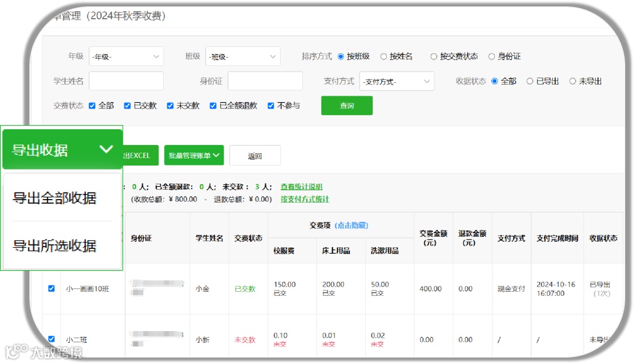This screenshot has width=634, height=364.
Task: Click the green 查询 search button
Action: coord(347,106)
